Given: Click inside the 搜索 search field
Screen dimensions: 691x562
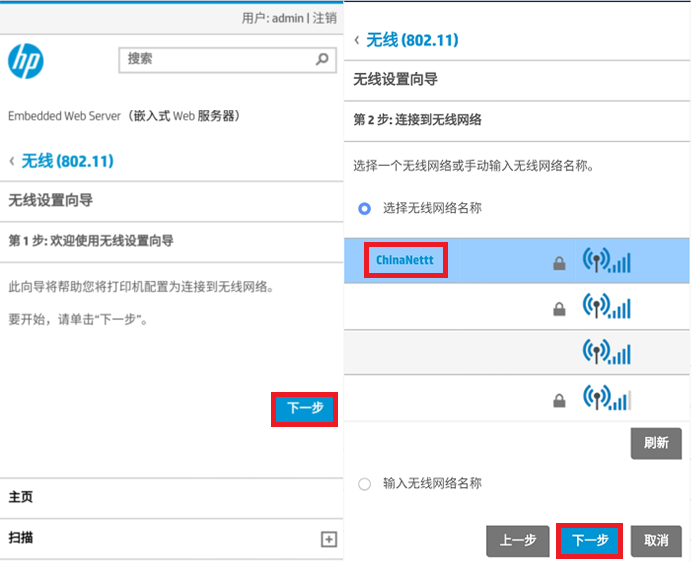Looking at the screenshot, I should tap(227, 60).
